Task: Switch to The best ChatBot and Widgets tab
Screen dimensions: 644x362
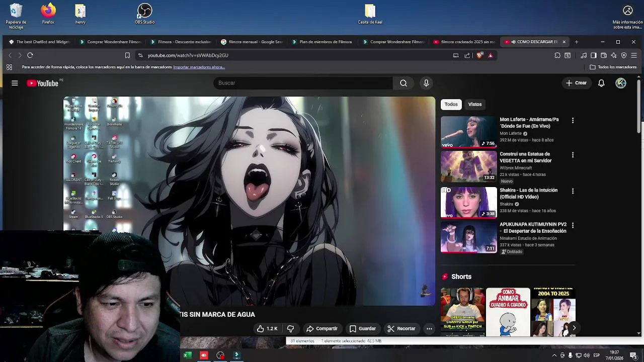Action: click(x=39, y=42)
